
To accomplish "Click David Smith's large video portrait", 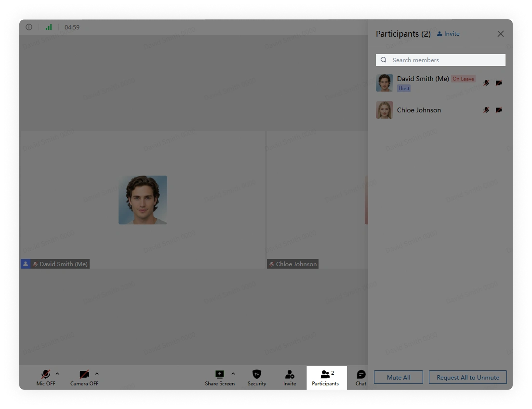I will (143, 200).
